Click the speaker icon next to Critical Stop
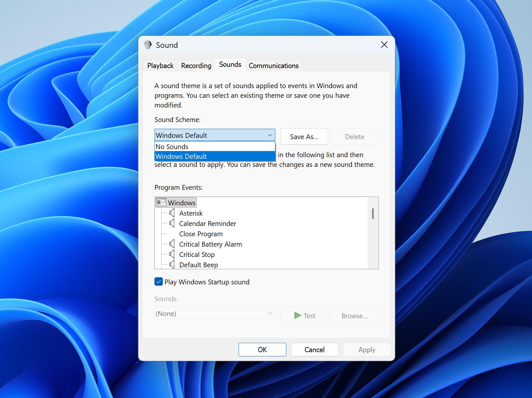This screenshot has height=398, width=532. [172, 254]
